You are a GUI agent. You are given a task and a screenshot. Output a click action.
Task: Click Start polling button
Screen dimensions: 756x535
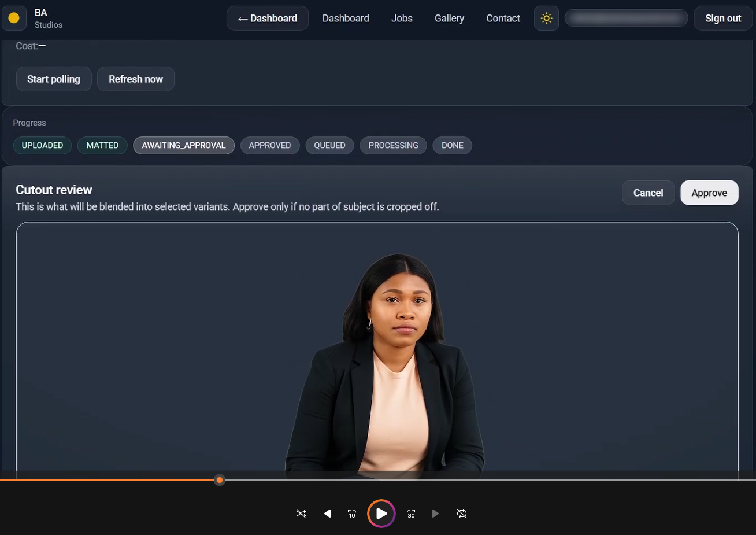pyautogui.click(x=54, y=79)
